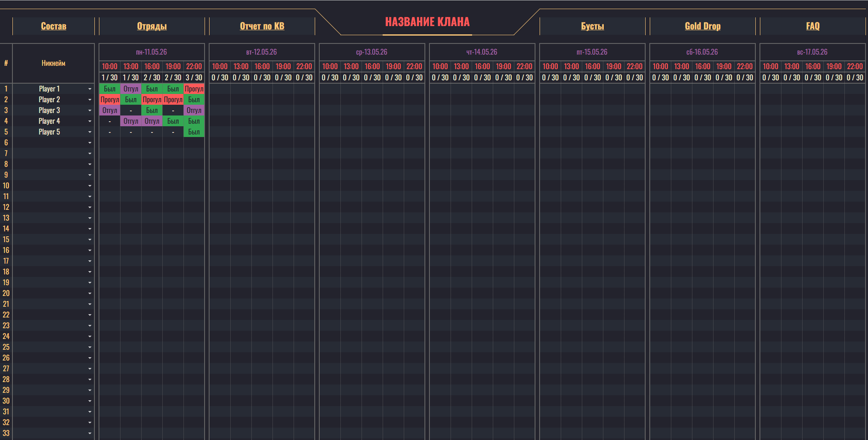Select the пт-15.05.26 date header

point(592,52)
